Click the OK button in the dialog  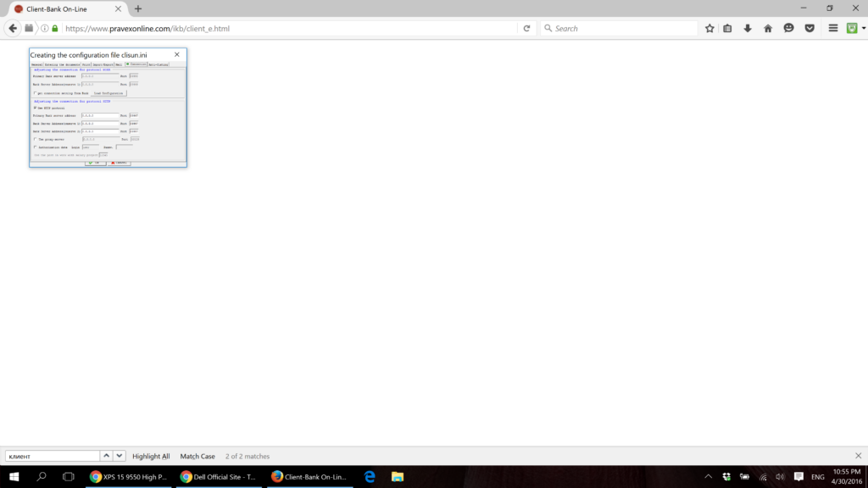95,163
